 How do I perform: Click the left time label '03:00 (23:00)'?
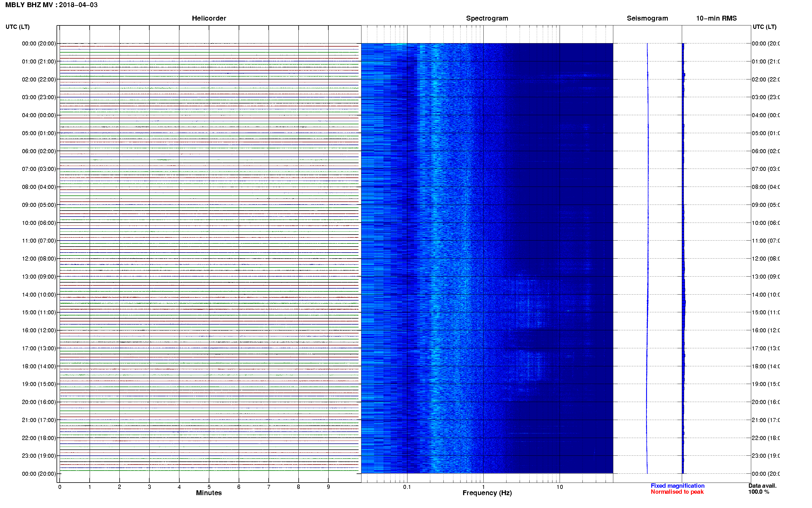coord(39,97)
